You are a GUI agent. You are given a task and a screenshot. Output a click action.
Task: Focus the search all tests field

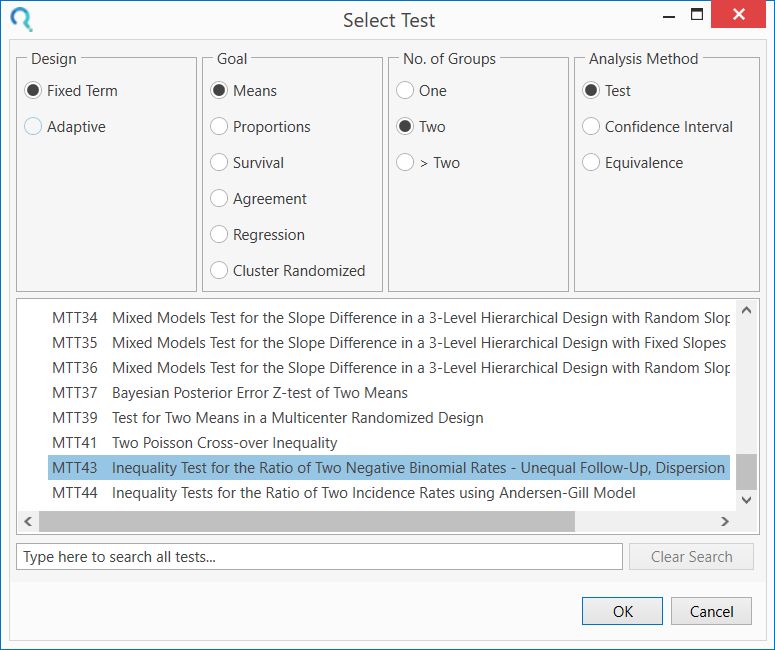[x=319, y=557]
